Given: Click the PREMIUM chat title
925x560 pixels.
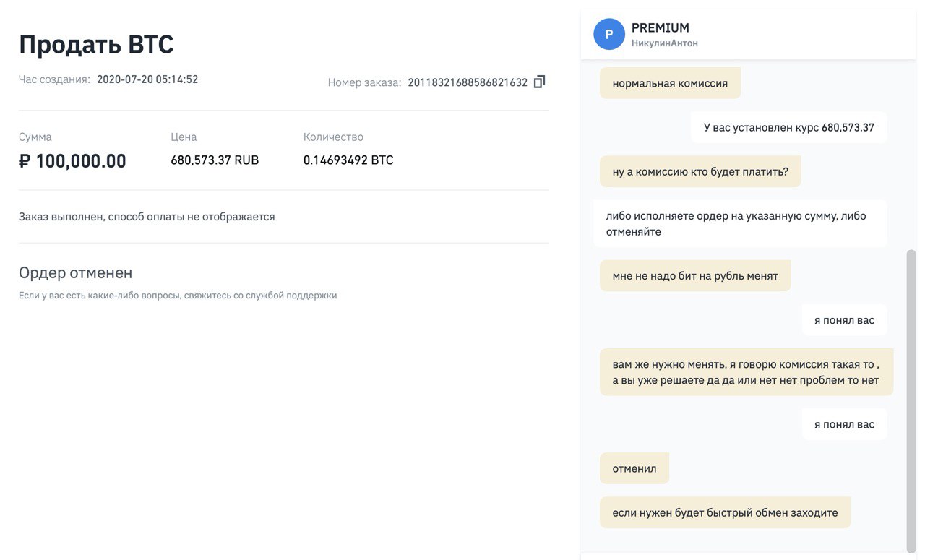Looking at the screenshot, I should coord(660,28).
